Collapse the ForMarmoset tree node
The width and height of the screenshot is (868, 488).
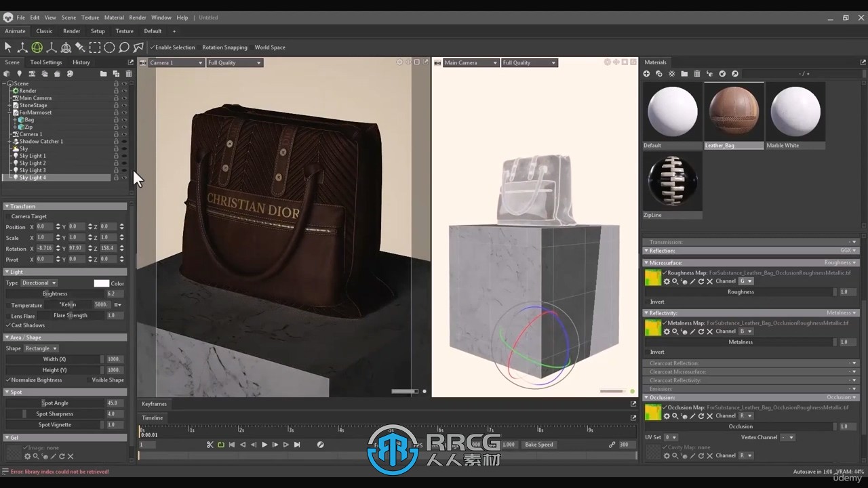[10, 113]
